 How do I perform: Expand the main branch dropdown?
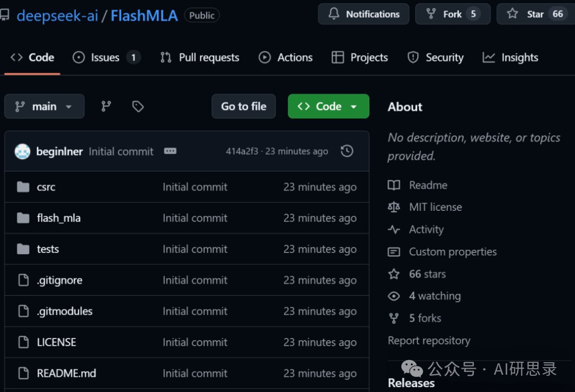pos(44,107)
